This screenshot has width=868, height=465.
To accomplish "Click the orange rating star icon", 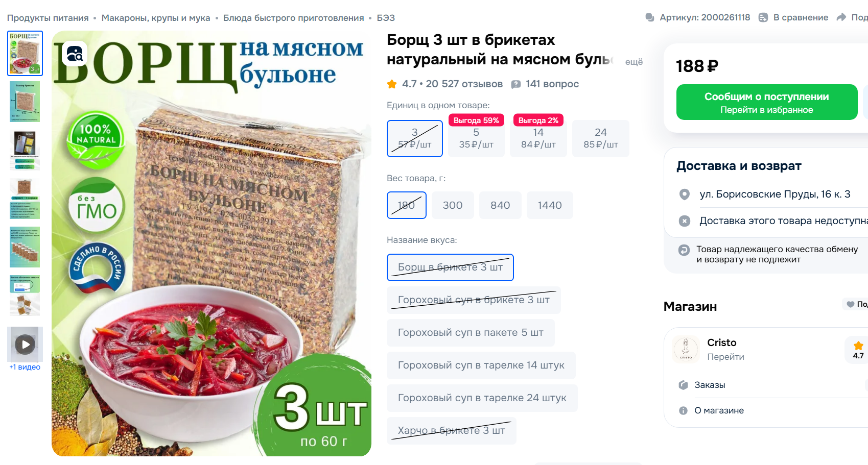I will point(392,84).
